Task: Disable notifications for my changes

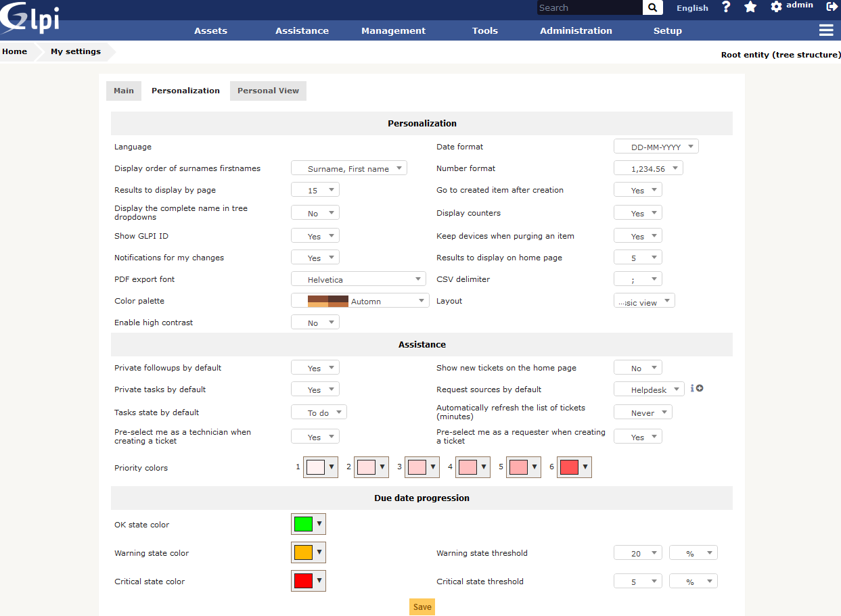Action: click(x=315, y=257)
